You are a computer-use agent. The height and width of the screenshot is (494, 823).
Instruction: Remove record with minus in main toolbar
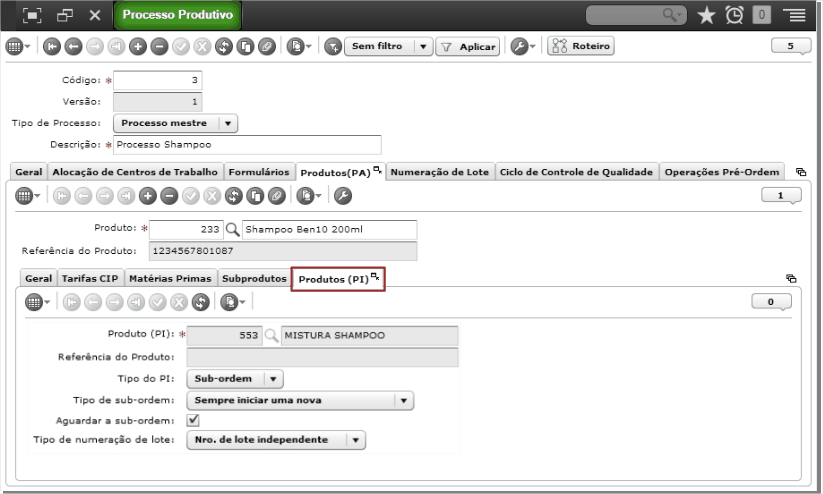pyautogui.click(x=159, y=47)
